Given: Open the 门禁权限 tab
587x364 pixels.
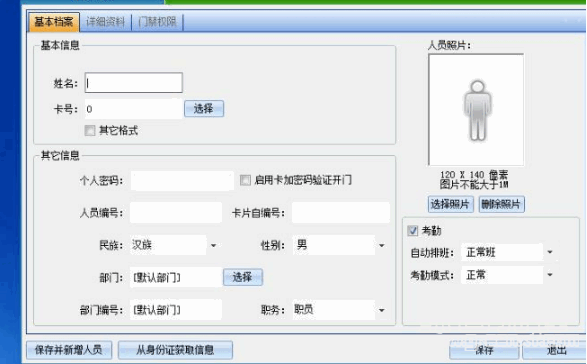Looking at the screenshot, I should [157, 22].
